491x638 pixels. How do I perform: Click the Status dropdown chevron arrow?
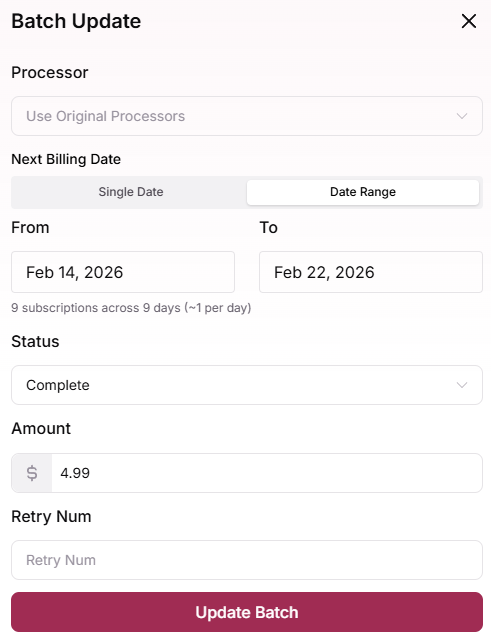[x=462, y=385]
